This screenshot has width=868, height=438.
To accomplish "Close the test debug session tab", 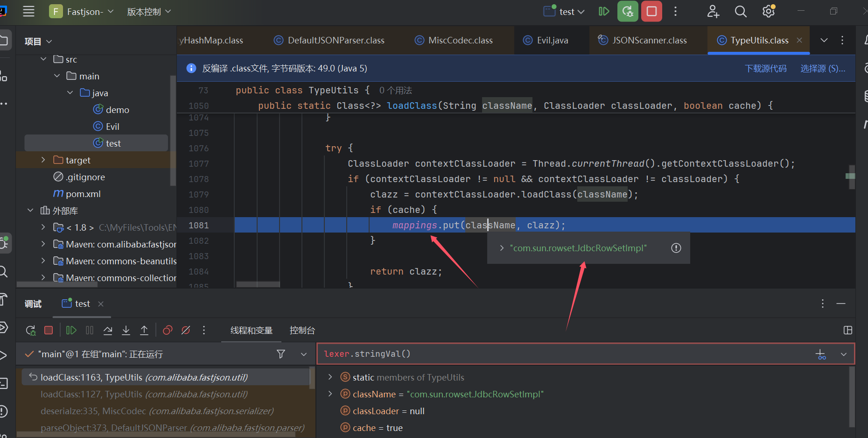I will (101, 304).
